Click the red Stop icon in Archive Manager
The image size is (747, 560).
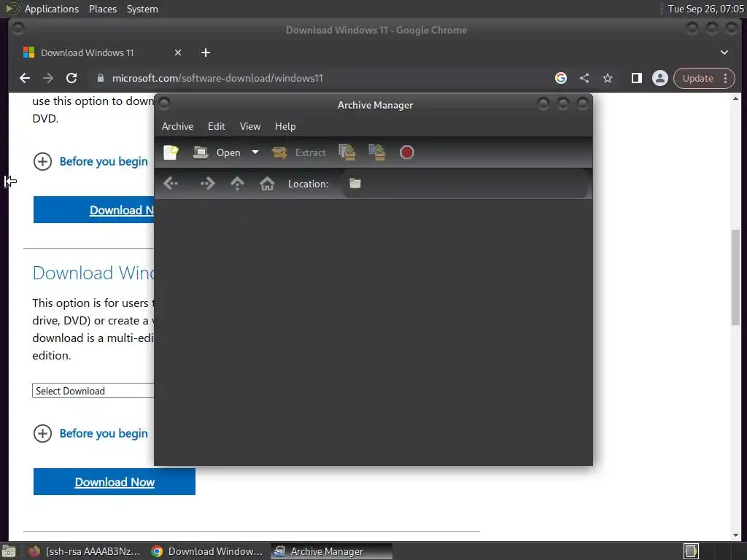point(407,152)
